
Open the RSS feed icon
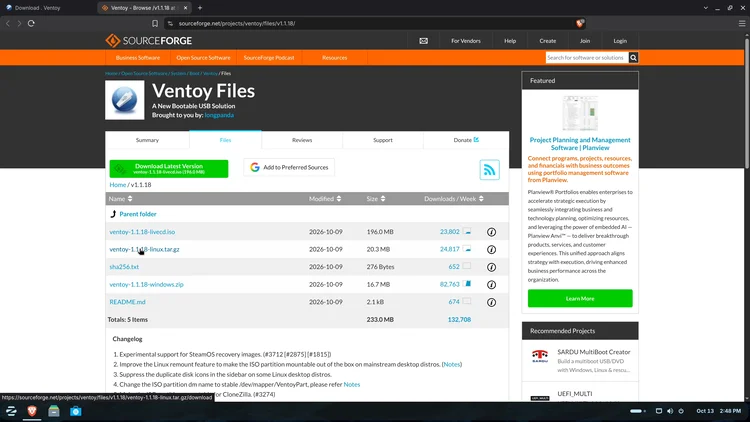(489, 170)
